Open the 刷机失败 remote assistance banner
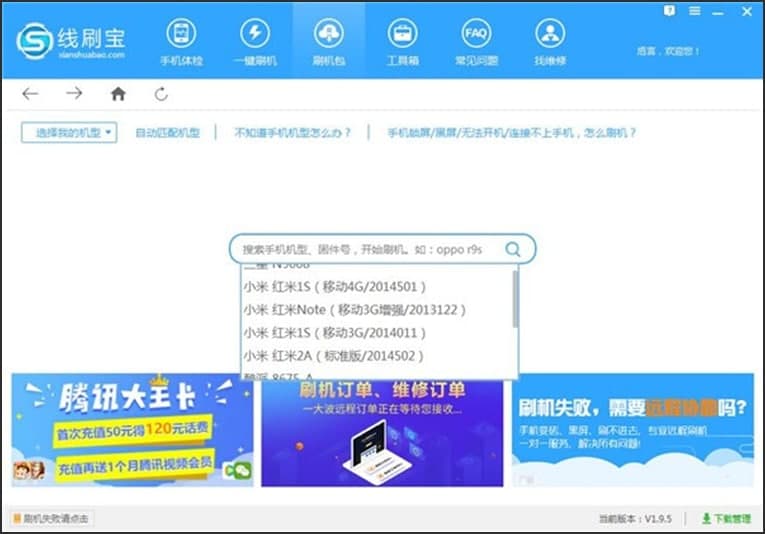Viewport: 765px width, 534px height. tap(633, 430)
